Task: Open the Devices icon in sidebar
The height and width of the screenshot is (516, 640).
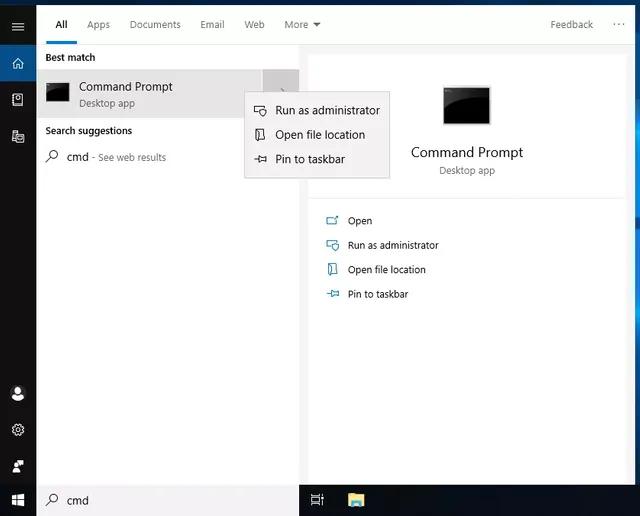Action: 18,136
